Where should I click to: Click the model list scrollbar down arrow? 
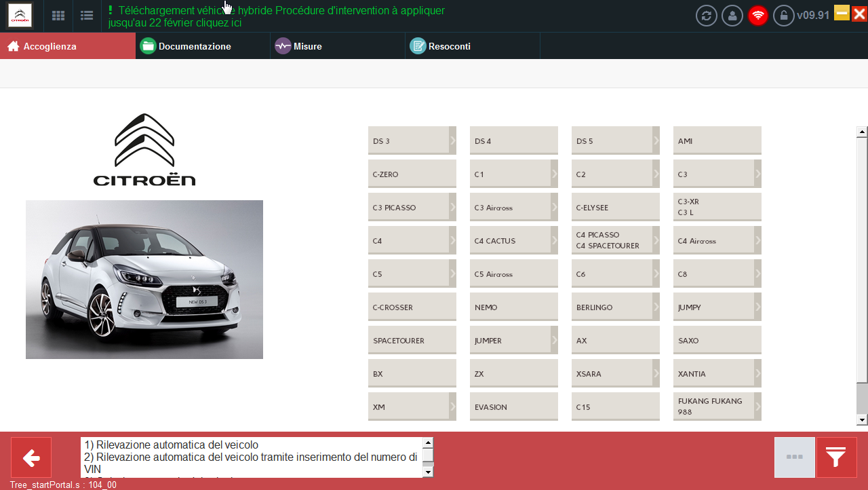point(862,420)
